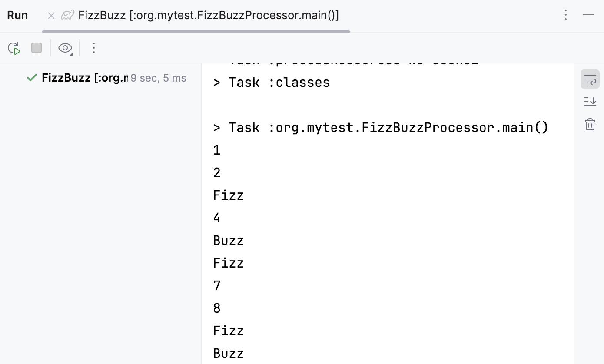Click the green success checkmark

(31, 78)
